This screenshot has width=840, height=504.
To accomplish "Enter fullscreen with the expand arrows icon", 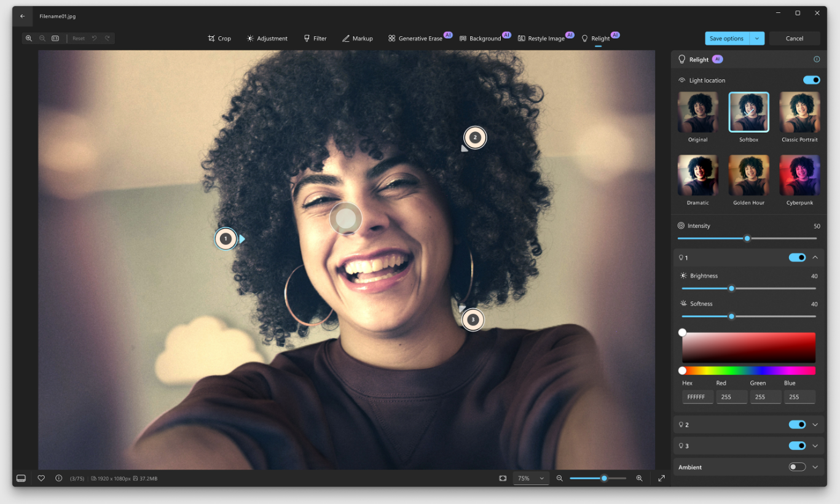I will coord(661,478).
